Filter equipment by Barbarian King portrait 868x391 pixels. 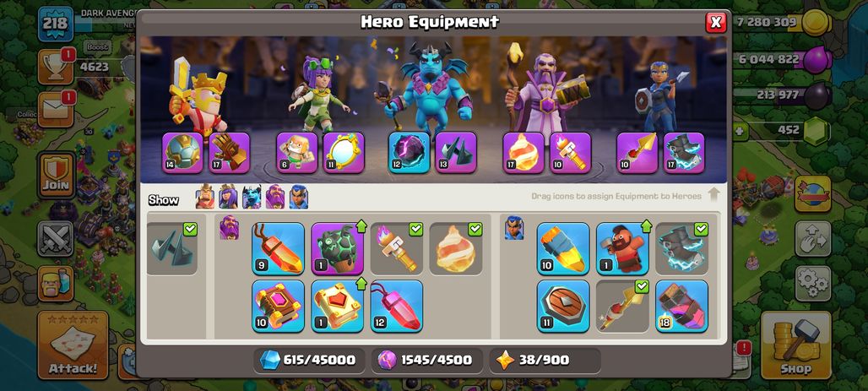click(x=205, y=197)
